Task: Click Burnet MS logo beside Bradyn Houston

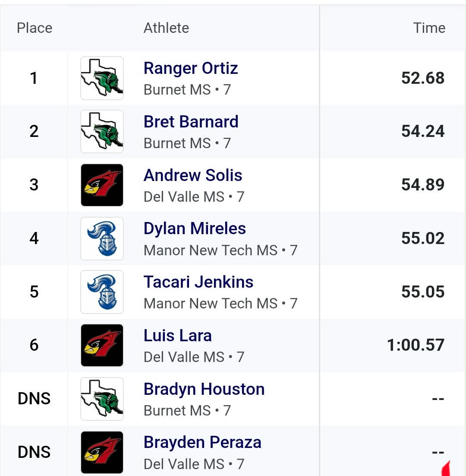Action: [102, 399]
